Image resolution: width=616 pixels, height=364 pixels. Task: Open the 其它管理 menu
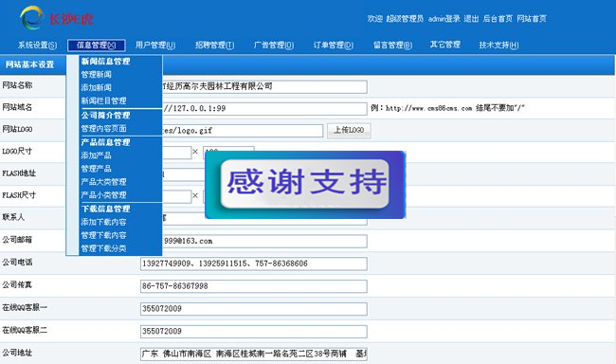[x=445, y=45]
